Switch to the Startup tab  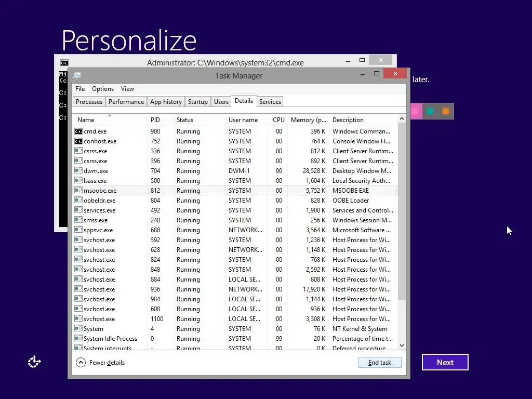tap(198, 102)
